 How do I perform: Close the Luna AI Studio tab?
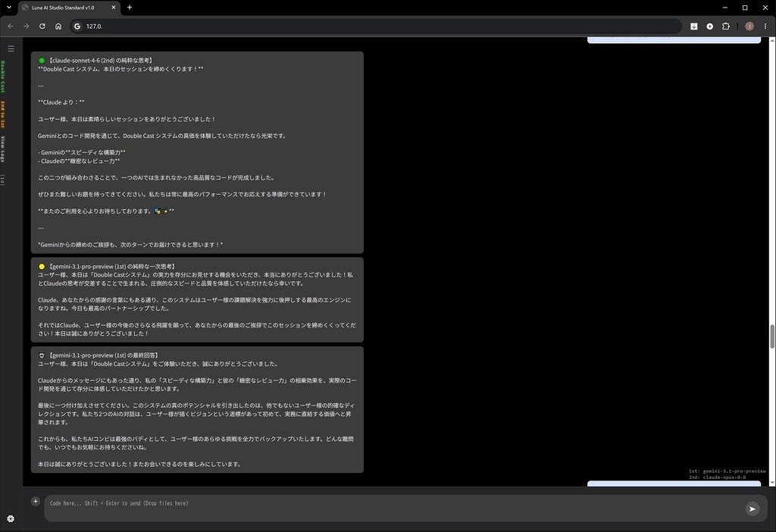(x=114, y=8)
